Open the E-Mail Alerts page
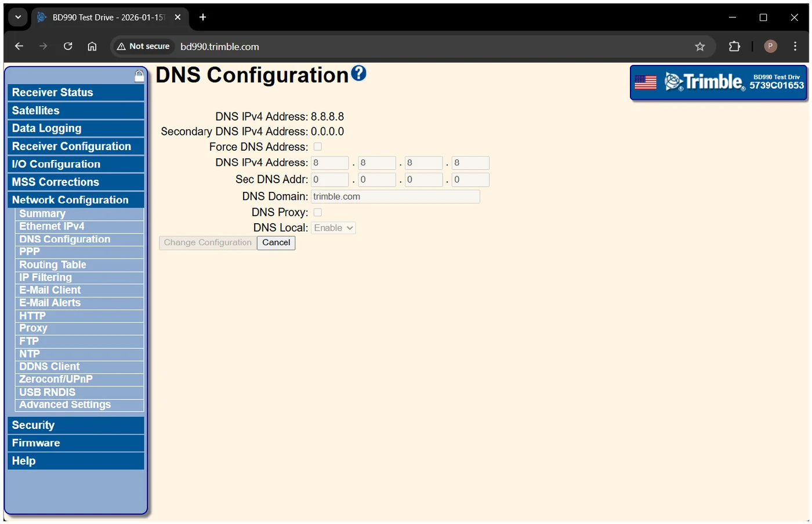812x524 pixels. point(80,303)
